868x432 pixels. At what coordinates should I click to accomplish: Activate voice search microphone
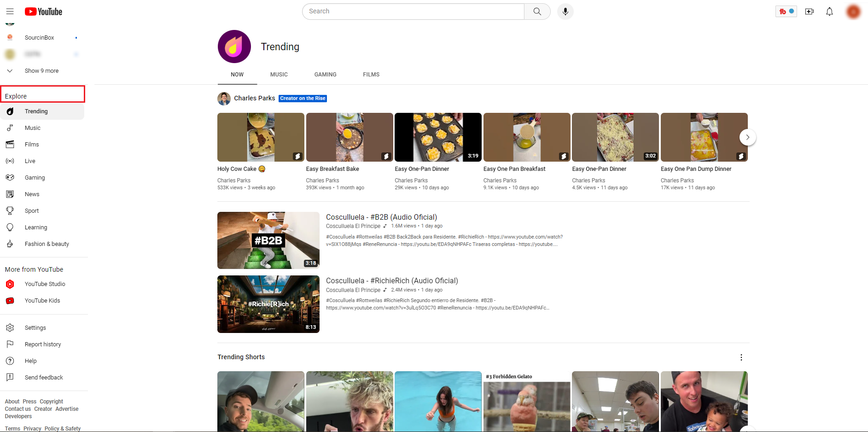[565, 12]
